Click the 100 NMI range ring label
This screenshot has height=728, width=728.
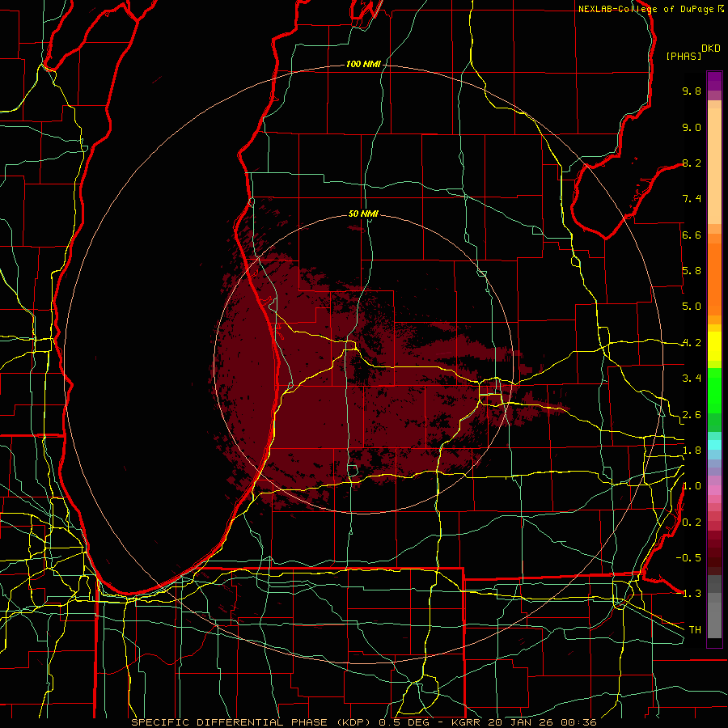tap(363, 64)
